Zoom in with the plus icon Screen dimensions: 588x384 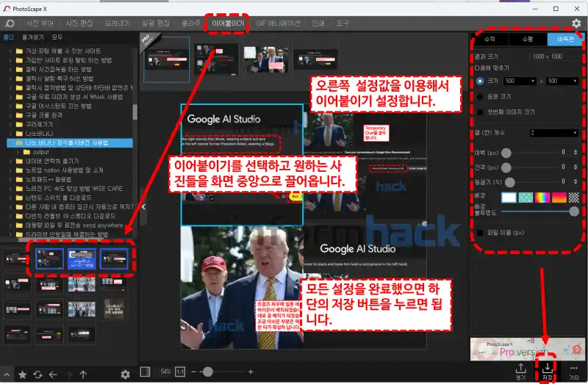[251, 372]
